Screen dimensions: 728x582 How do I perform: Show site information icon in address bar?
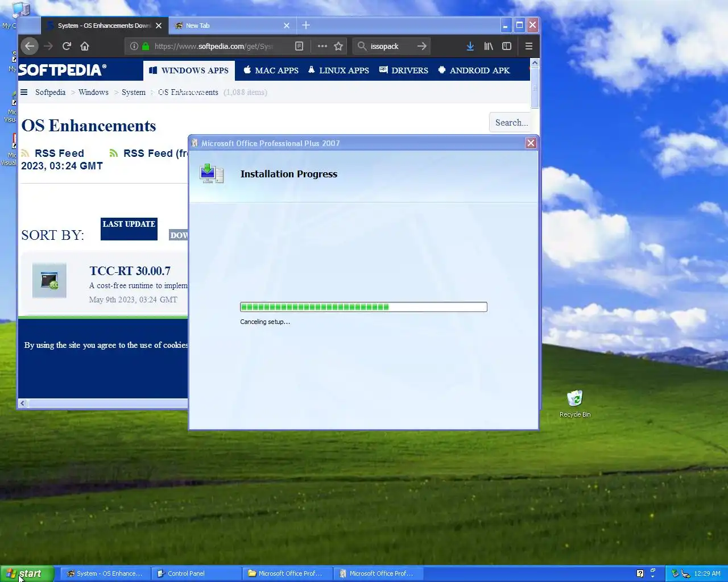134,46
